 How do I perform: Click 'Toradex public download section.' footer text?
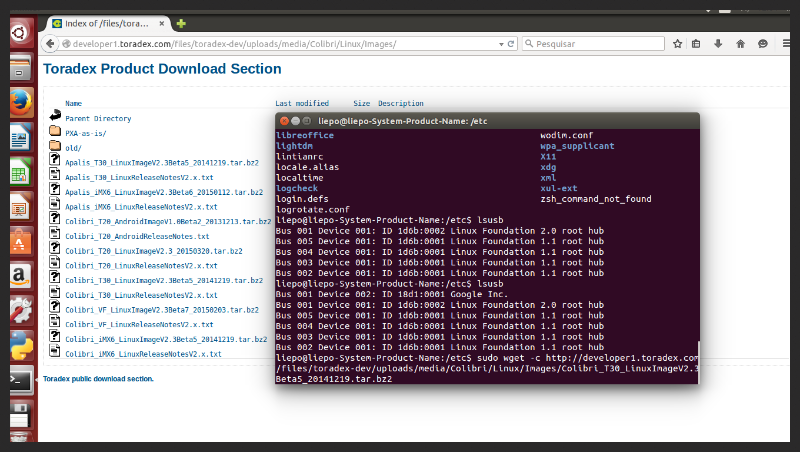(x=98, y=379)
